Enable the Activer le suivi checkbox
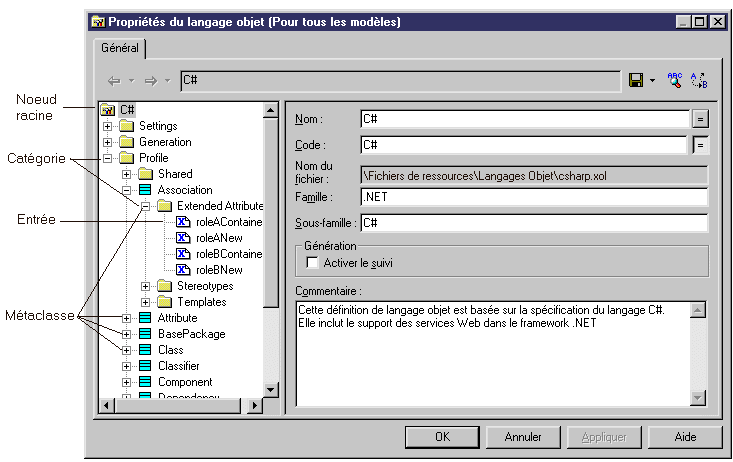Viewport: 733px width, 462px height. (310, 263)
